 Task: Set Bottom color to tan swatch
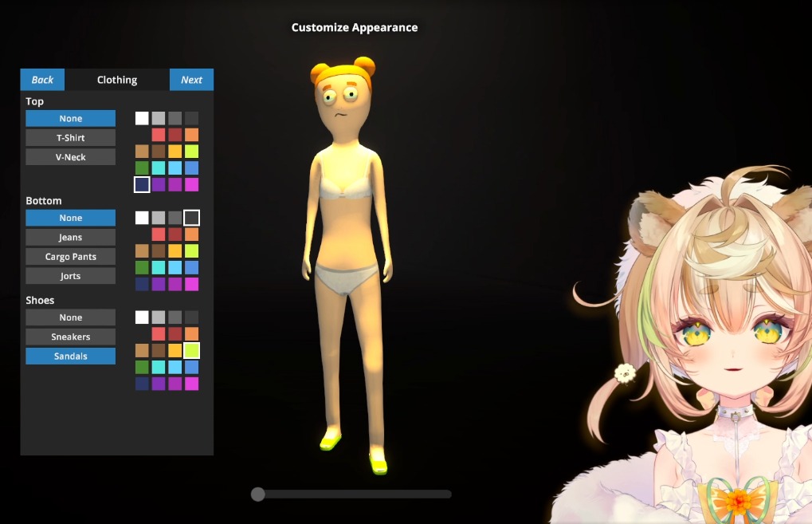(142, 251)
